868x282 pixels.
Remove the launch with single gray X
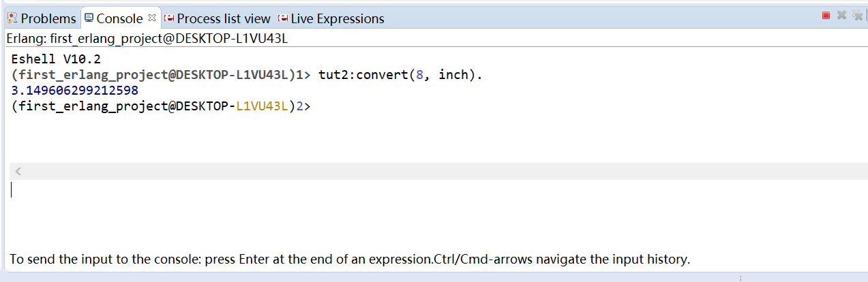click(841, 15)
